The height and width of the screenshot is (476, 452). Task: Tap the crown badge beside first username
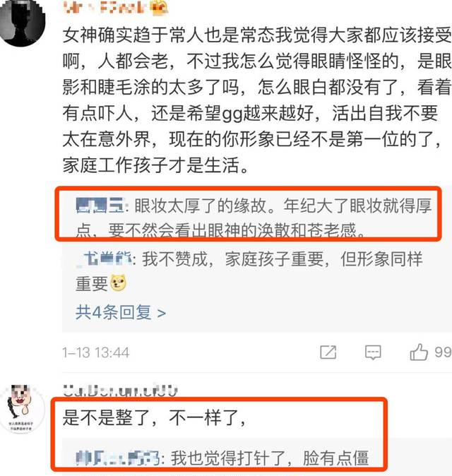click(160, 8)
